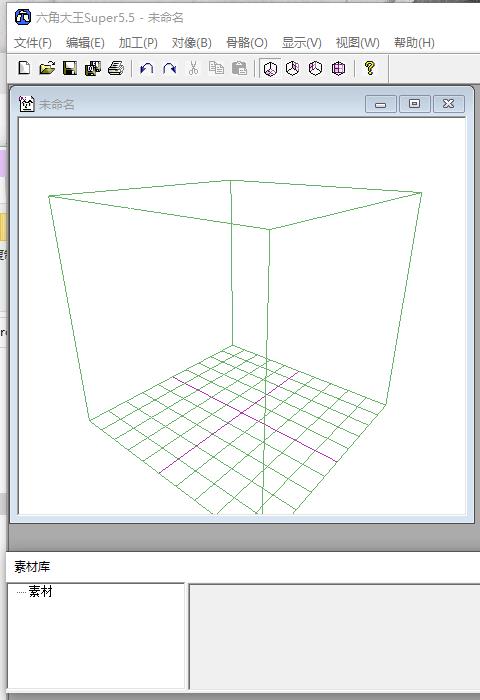Open the 文件(F) menu
The image size is (480, 700).
pyautogui.click(x=33, y=43)
